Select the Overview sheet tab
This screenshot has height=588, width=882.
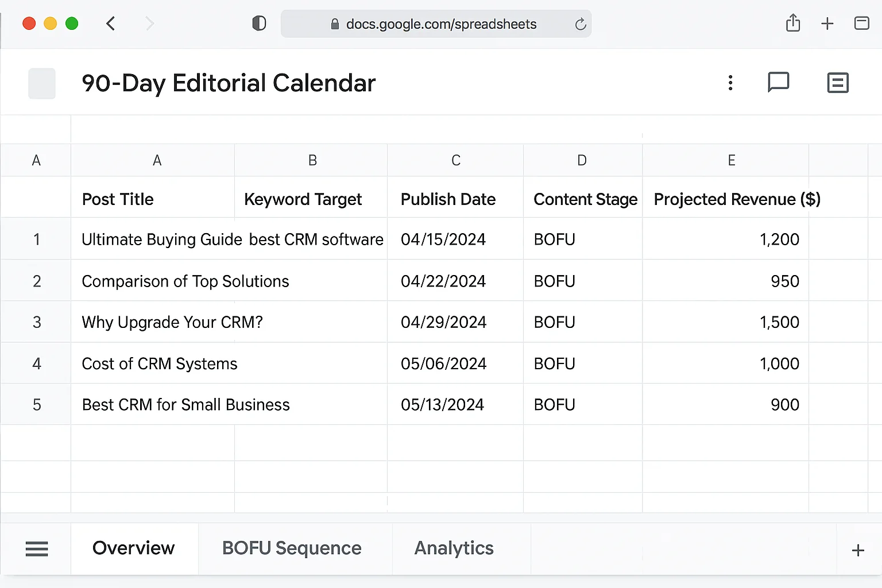[133, 548]
